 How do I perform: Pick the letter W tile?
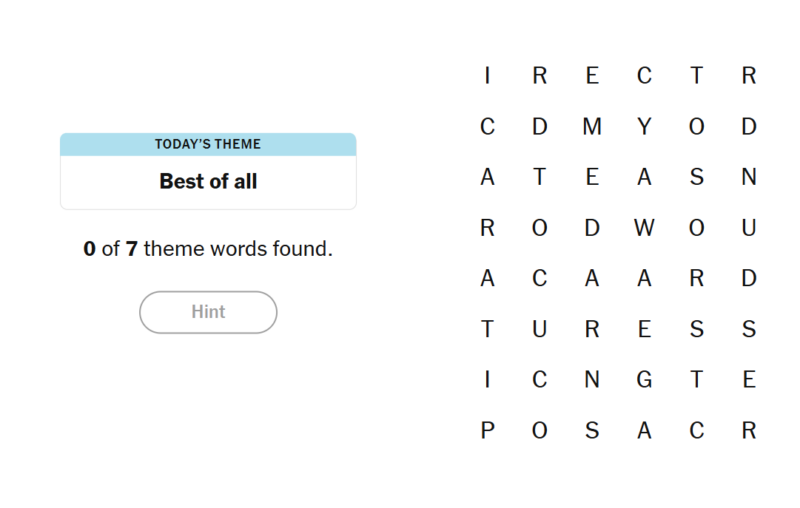[x=644, y=228]
